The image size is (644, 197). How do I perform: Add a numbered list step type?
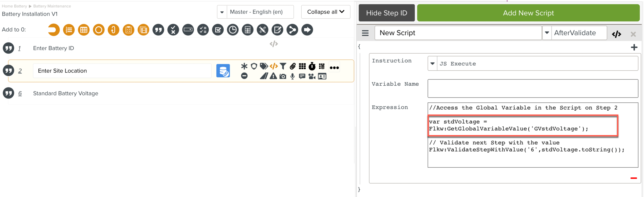coord(69,30)
